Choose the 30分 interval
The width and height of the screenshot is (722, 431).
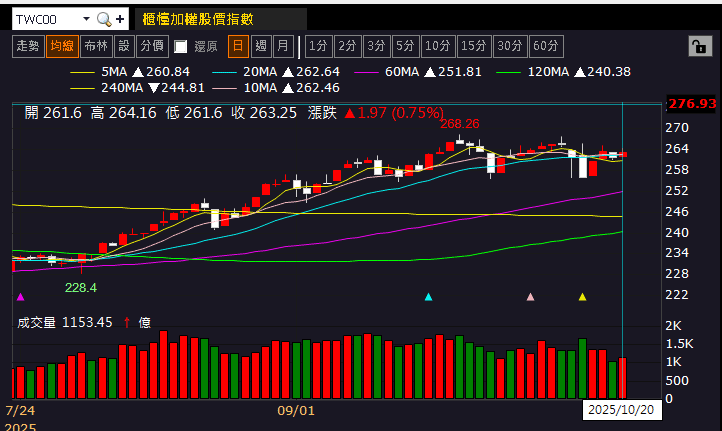pyautogui.click(x=510, y=46)
